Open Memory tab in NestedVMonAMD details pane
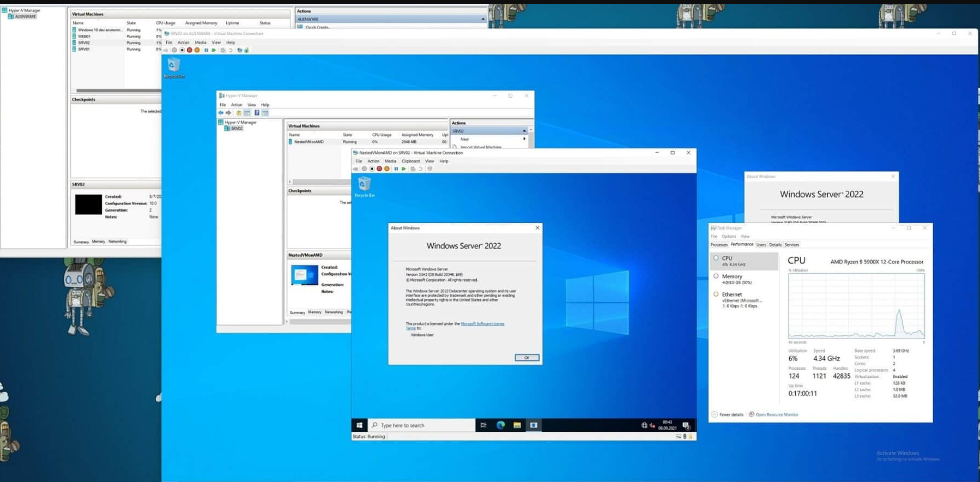This screenshot has height=482, width=980. pos(314,312)
